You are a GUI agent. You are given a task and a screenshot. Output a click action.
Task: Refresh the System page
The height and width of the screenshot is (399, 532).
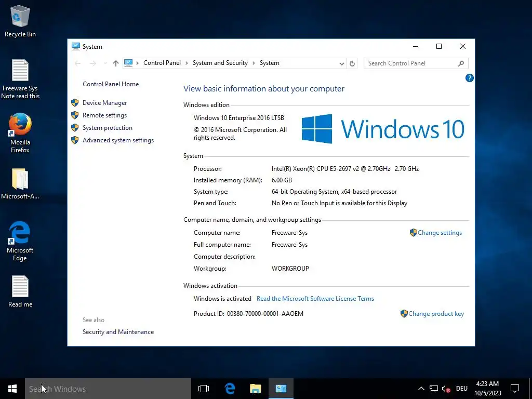(352, 63)
